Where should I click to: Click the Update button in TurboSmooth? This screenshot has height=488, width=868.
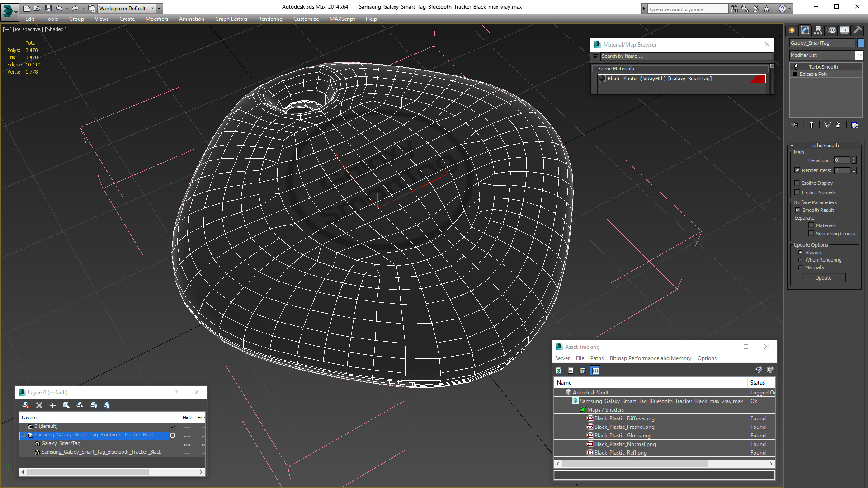(824, 278)
